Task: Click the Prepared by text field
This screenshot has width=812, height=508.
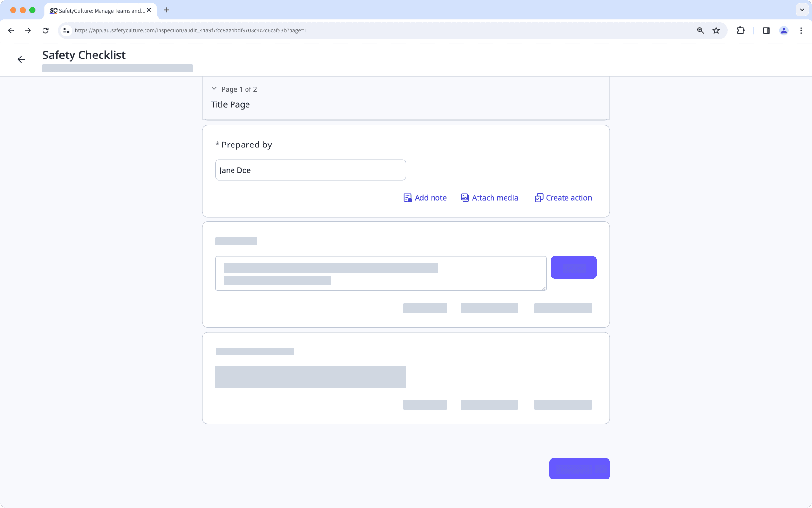Action: [x=310, y=170]
